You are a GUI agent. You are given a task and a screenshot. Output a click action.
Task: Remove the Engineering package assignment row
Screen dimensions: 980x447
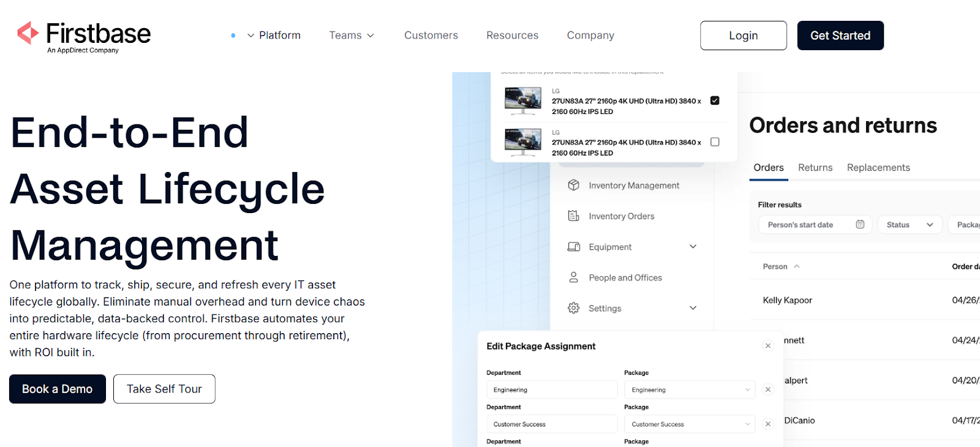[x=767, y=389]
